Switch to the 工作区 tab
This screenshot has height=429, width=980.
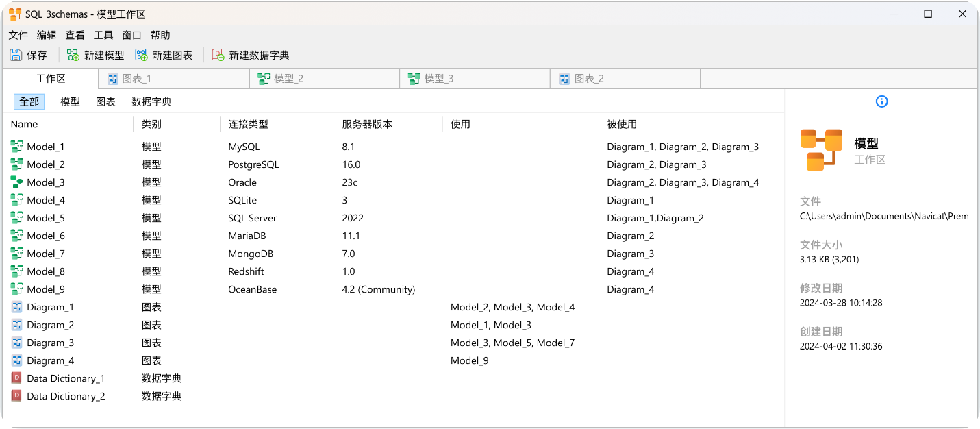[x=51, y=79]
